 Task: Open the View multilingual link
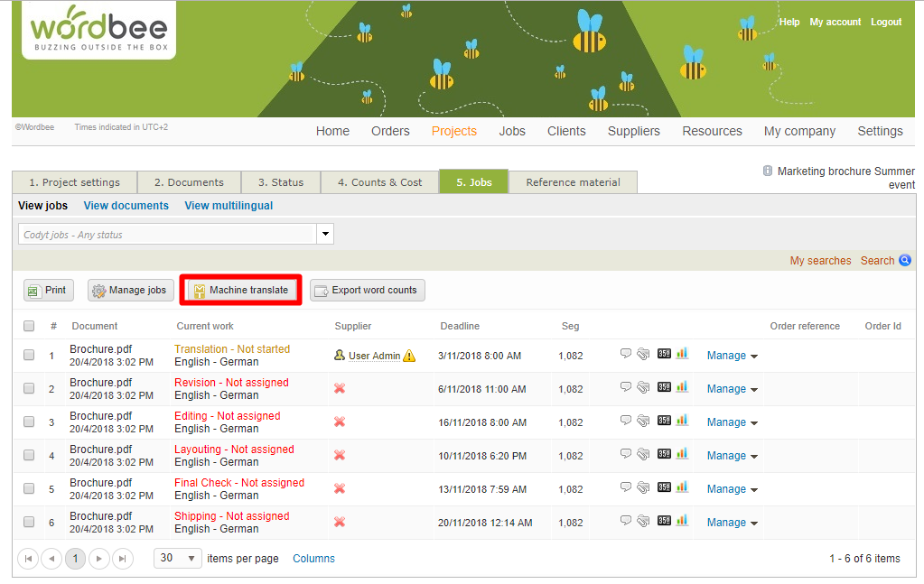click(x=229, y=206)
